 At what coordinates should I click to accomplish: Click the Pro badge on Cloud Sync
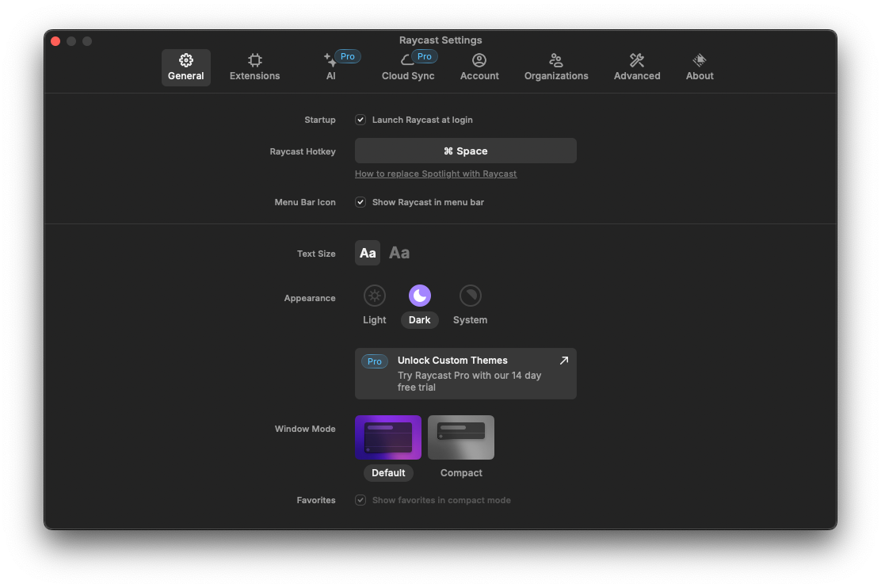[424, 56]
